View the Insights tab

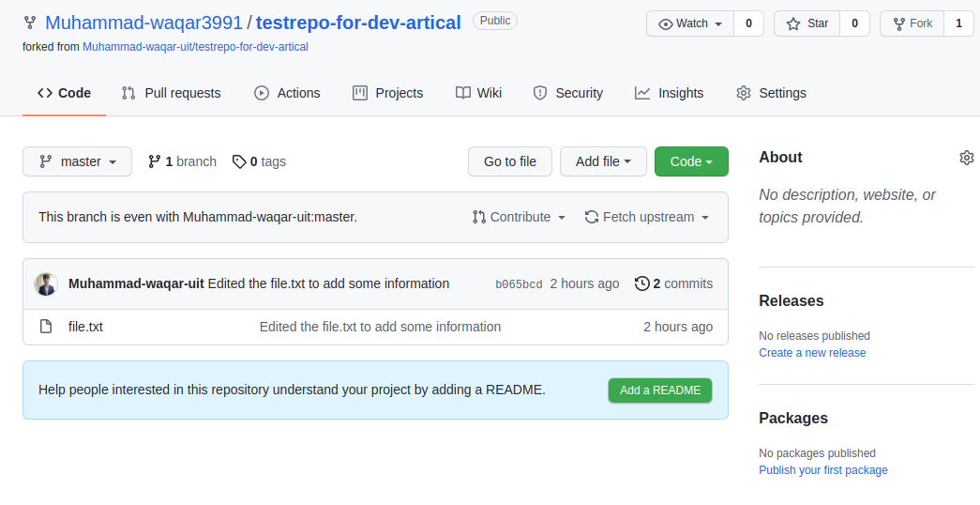point(669,93)
